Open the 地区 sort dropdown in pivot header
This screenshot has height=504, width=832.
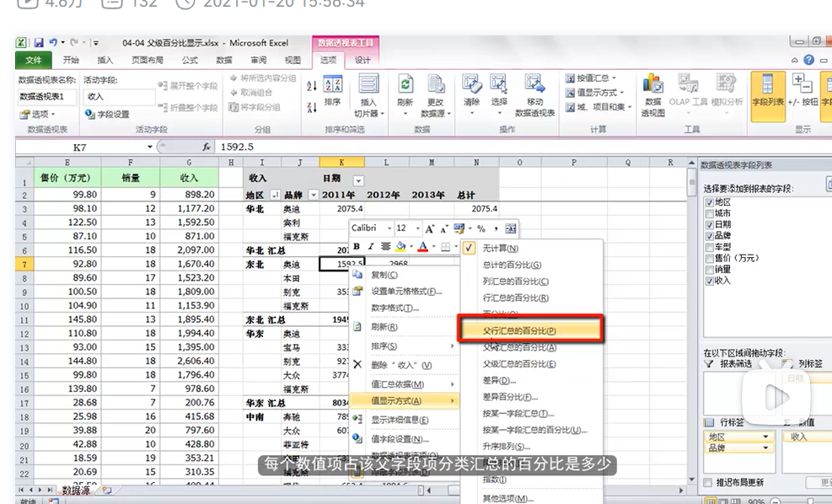275,196
